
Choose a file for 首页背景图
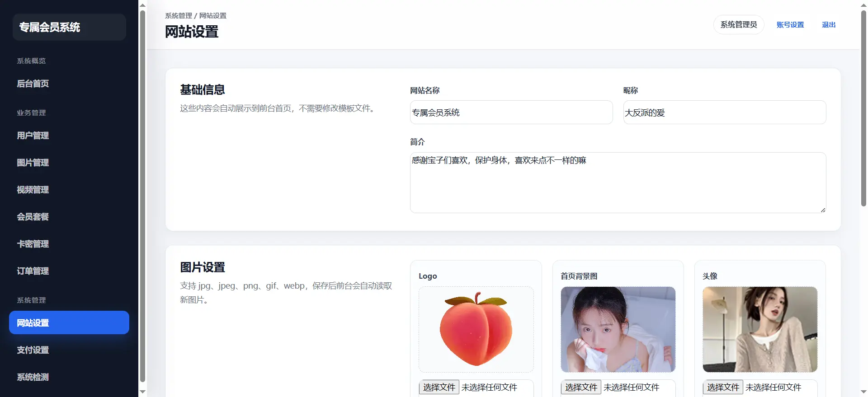pos(581,387)
